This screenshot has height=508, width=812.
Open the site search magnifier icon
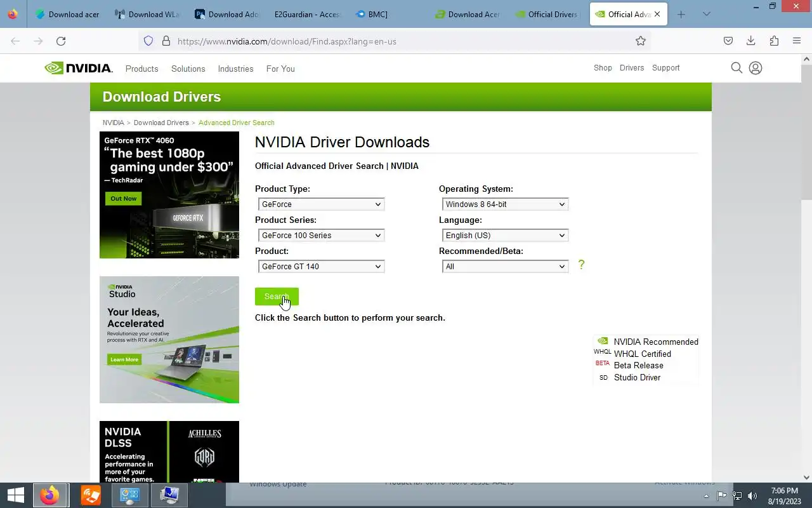pyautogui.click(x=737, y=68)
